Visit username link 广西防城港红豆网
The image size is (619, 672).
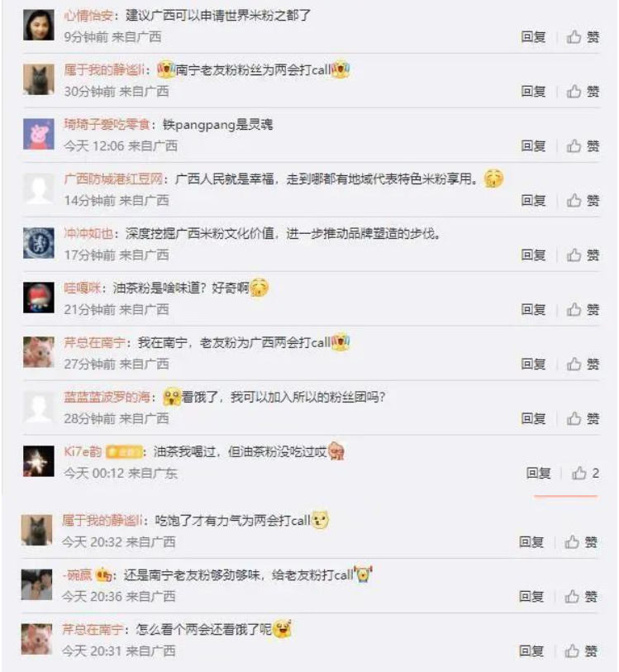pyautogui.click(x=113, y=179)
